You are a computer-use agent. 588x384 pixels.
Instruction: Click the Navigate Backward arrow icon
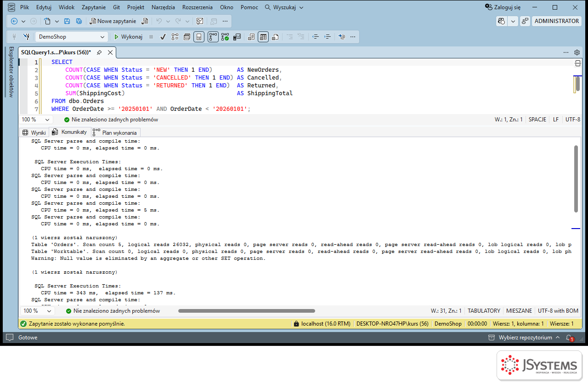coord(14,21)
